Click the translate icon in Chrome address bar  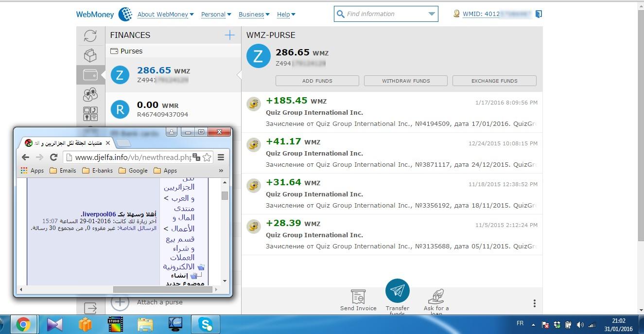point(196,157)
